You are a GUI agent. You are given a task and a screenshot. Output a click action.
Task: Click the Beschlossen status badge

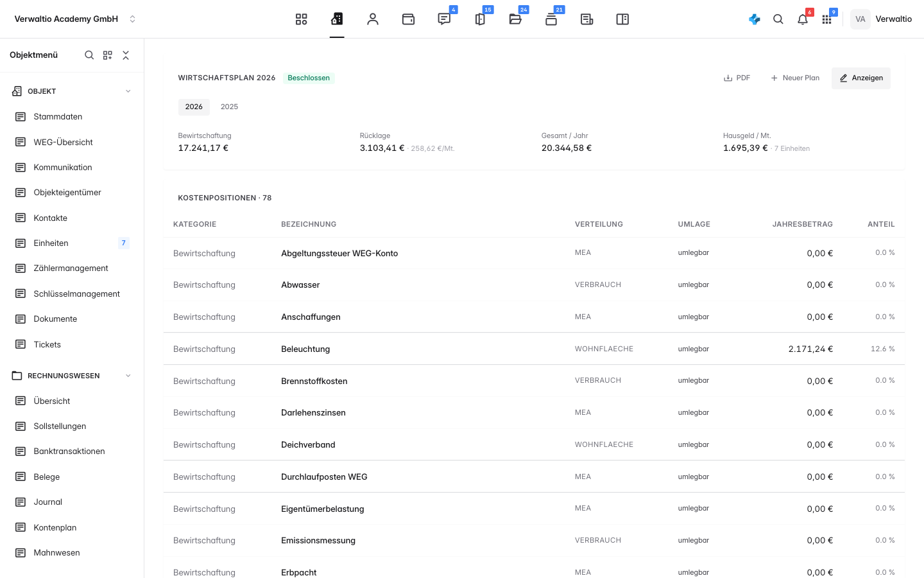point(309,78)
